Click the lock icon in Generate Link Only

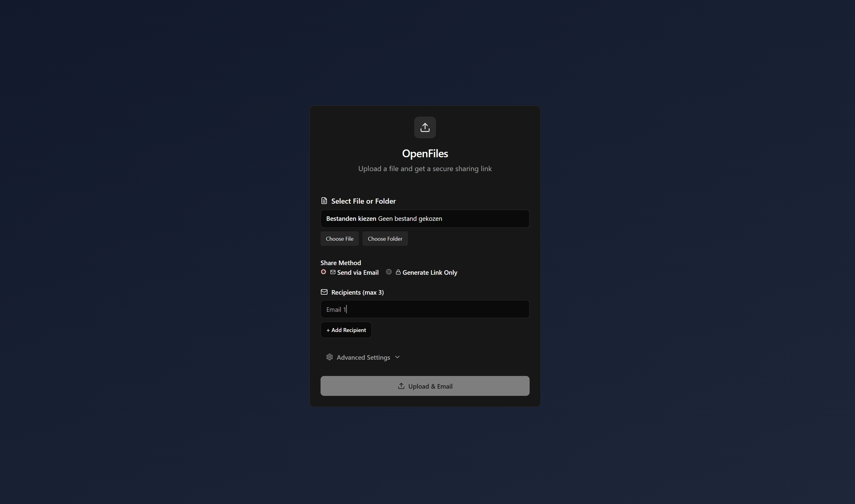398,272
